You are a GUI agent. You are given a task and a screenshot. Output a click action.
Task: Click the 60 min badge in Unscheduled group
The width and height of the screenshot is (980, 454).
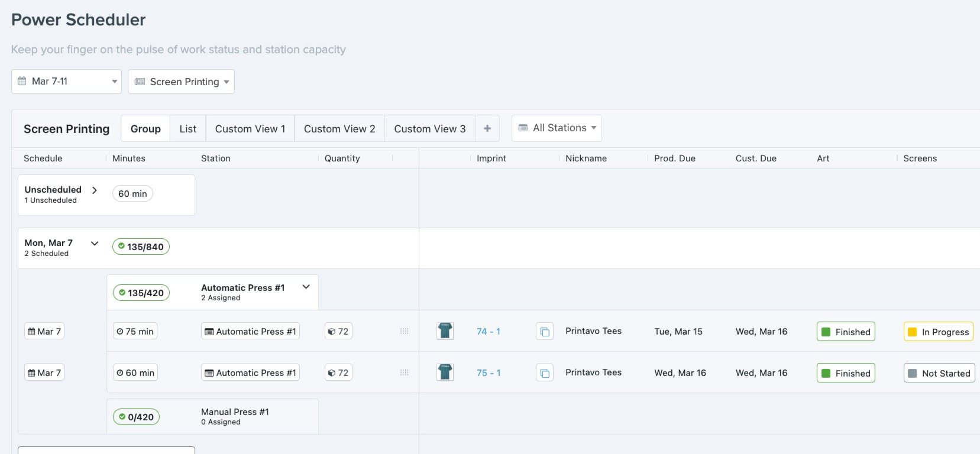pos(132,194)
